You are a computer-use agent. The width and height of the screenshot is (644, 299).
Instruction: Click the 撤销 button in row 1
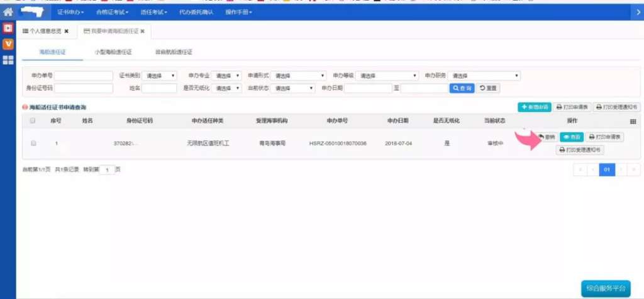547,137
